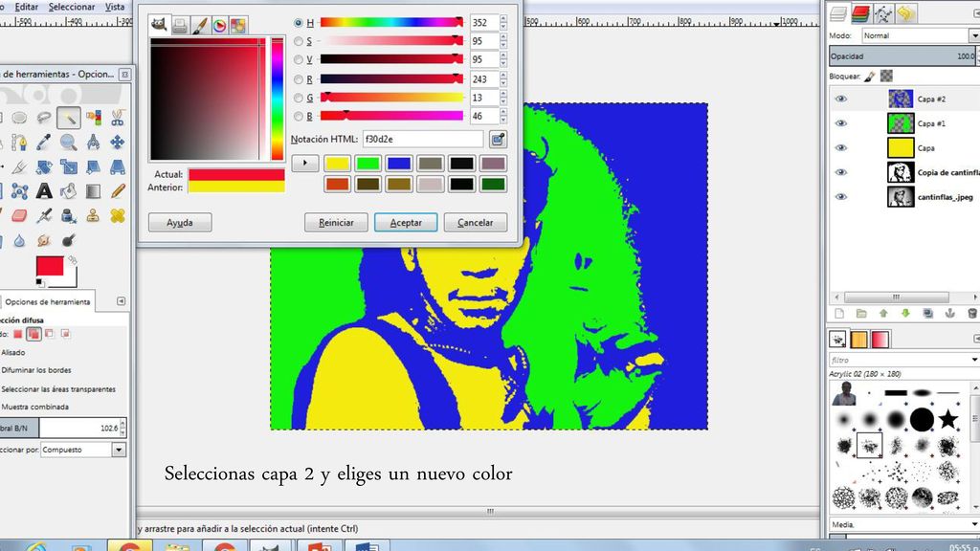Screen dimensions: 980x551
Task: Select the Fuzzy Select magic wand tool
Action: [68, 118]
